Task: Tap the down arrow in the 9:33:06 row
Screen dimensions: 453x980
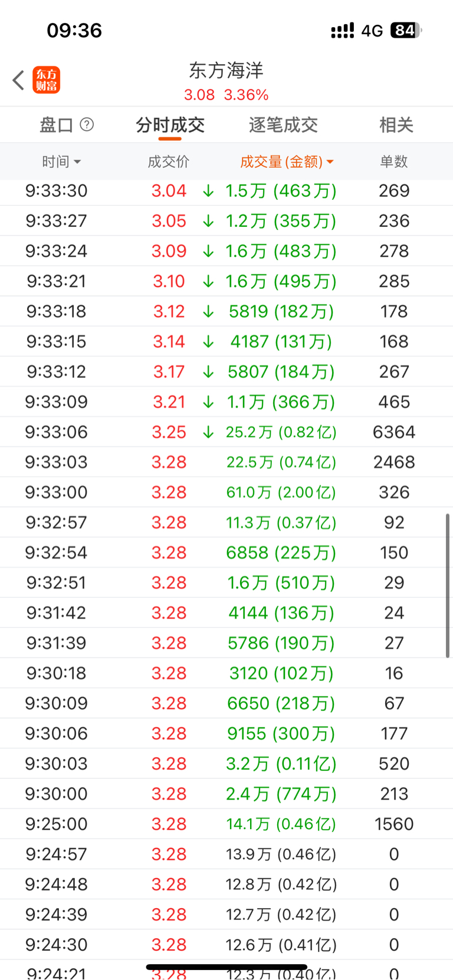Action: click(208, 432)
